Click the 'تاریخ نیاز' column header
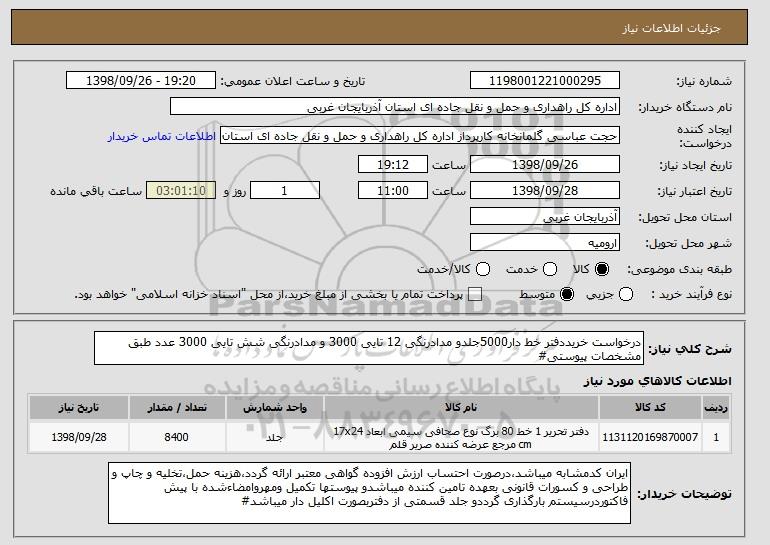 79,408
